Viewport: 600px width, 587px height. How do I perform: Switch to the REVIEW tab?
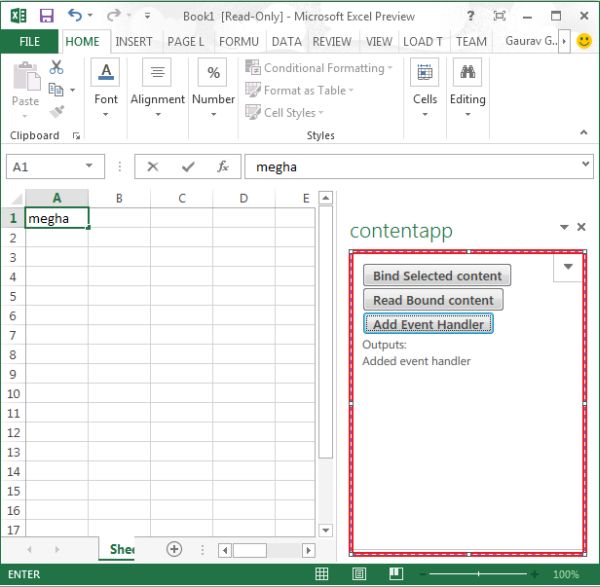332,41
